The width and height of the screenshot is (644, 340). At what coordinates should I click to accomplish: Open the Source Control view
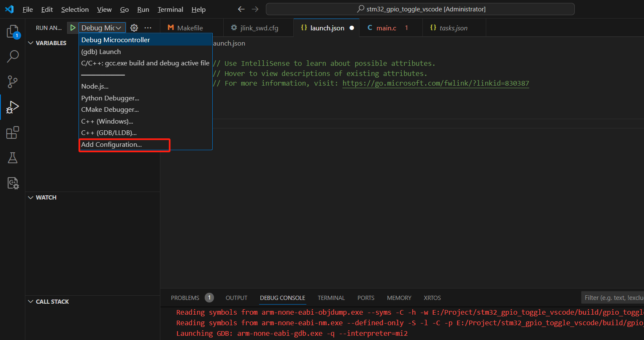pos(13,81)
